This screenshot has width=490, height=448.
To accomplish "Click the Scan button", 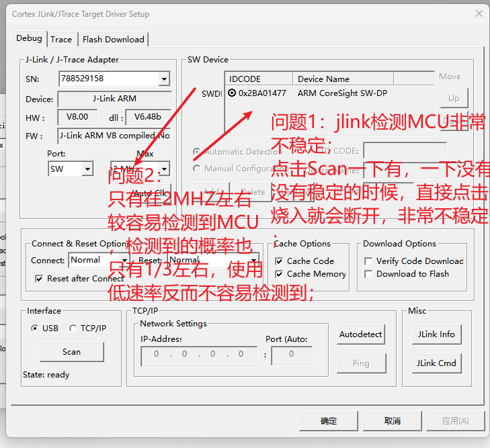I will click(71, 352).
